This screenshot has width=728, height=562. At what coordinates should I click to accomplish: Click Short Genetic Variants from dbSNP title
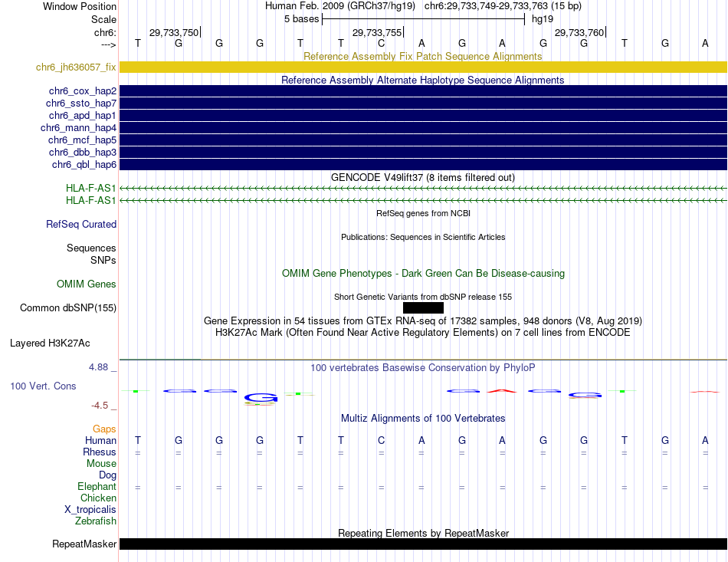click(x=423, y=297)
